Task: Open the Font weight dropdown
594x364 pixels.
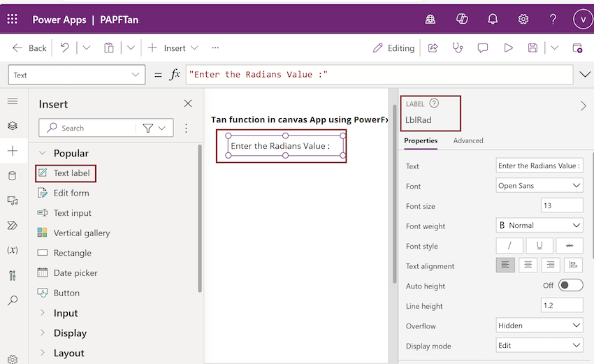Action: click(539, 226)
